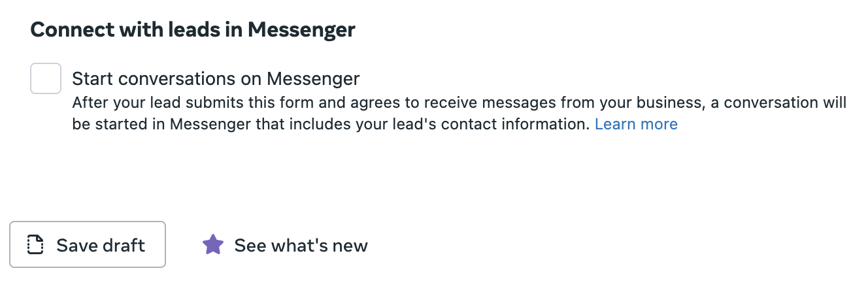868x281 pixels.
Task: Enable Start conversations on Messenger checkbox
Action: pos(46,78)
